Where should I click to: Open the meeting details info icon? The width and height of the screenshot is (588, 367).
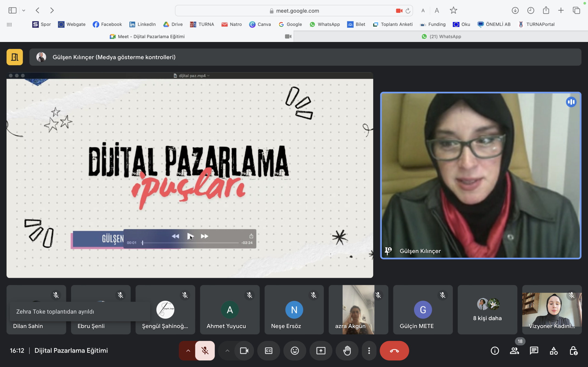tap(495, 350)
